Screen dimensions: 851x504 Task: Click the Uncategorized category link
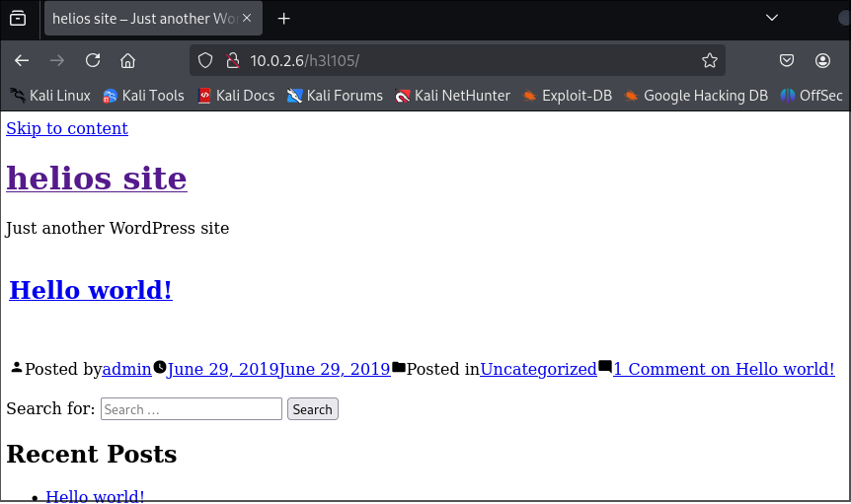click(x=538, y=369)
